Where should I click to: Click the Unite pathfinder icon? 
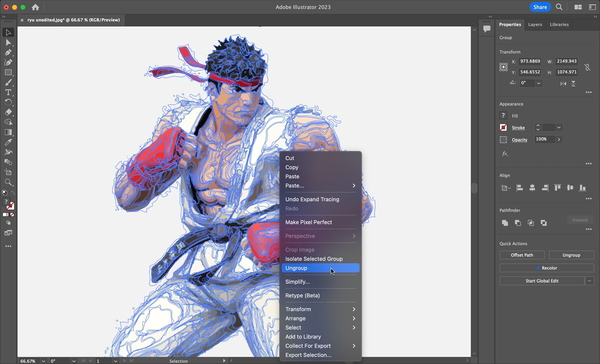coord(505,223)
